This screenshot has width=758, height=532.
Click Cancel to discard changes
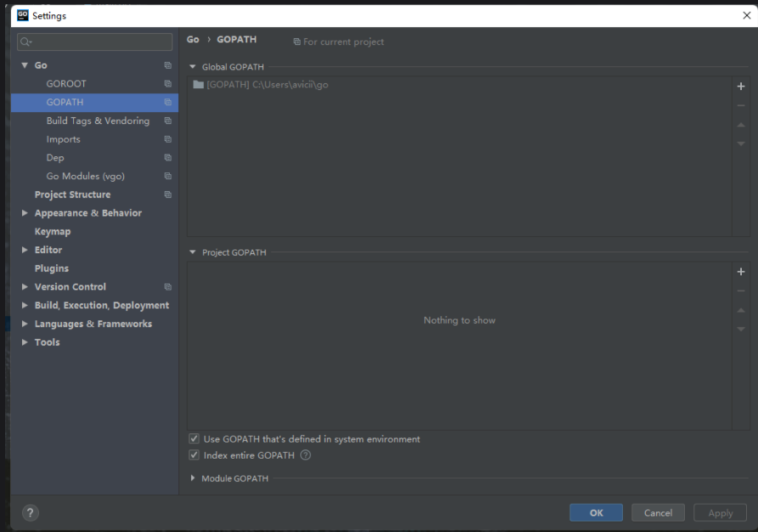pyautogui.click(x=658, y=512)
